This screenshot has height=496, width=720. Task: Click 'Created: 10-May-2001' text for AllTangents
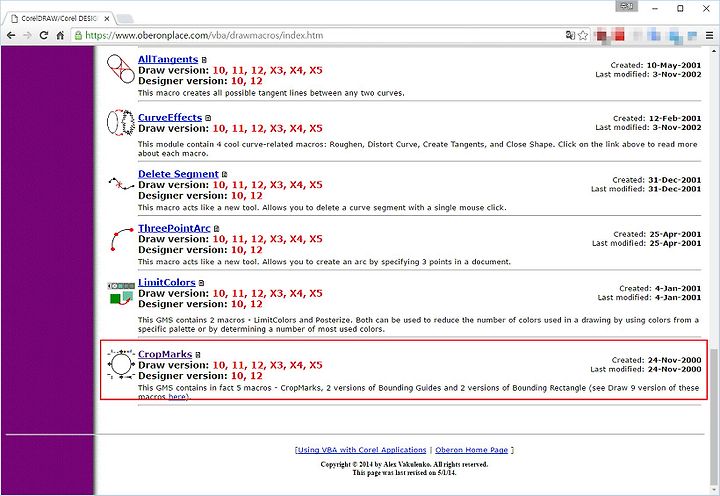(x=656, y=65)
